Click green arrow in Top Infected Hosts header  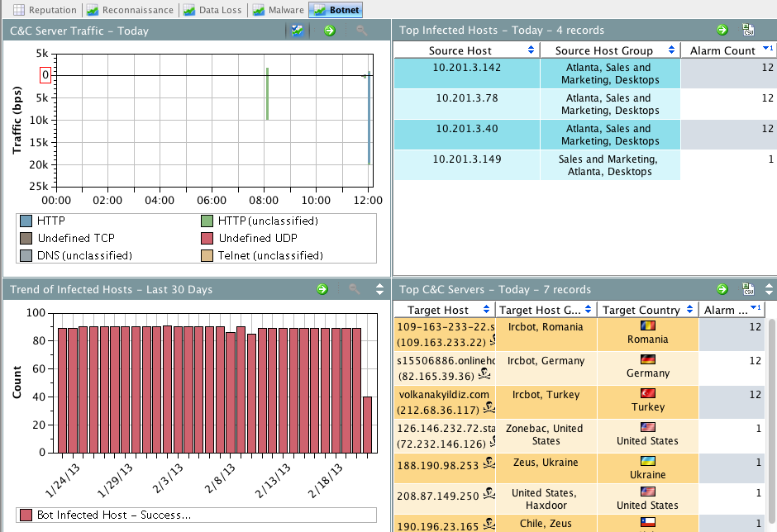coord(722,30)
